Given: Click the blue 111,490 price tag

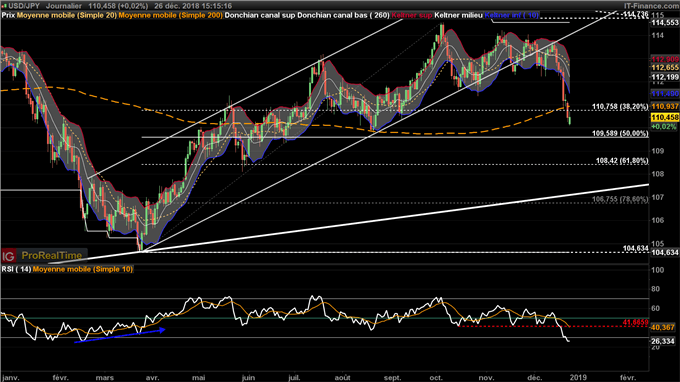Looking at the screenshot, I should tap(665, 94).
